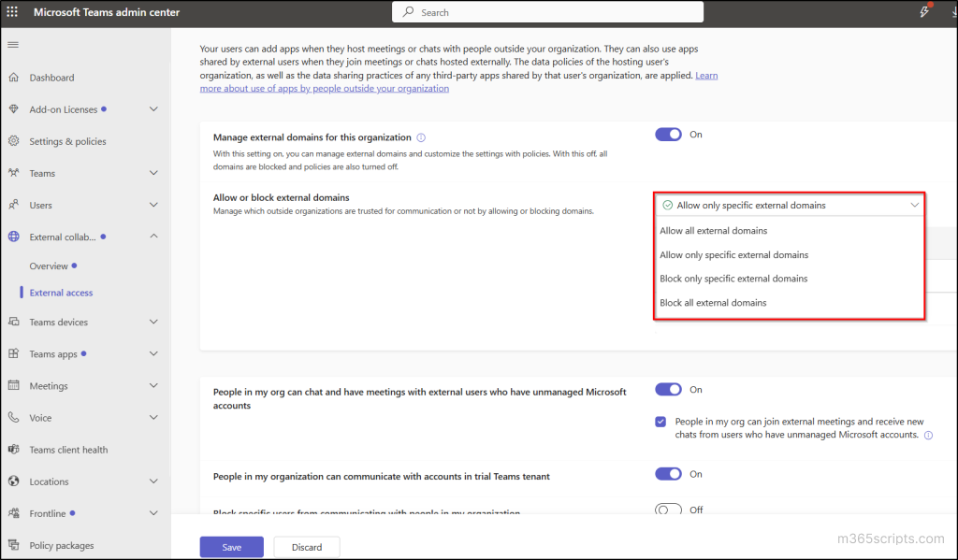
Task: Click the Policy packages icon
Action: coord(13,545)
